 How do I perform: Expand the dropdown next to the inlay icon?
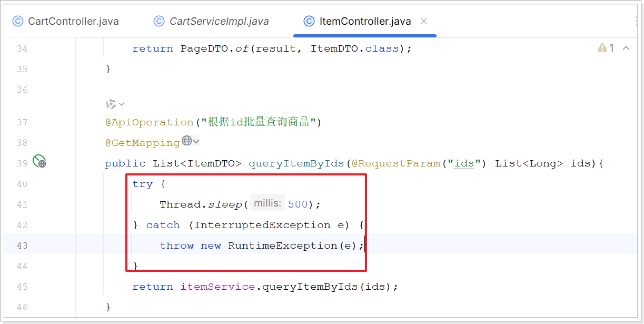[122, 104]
